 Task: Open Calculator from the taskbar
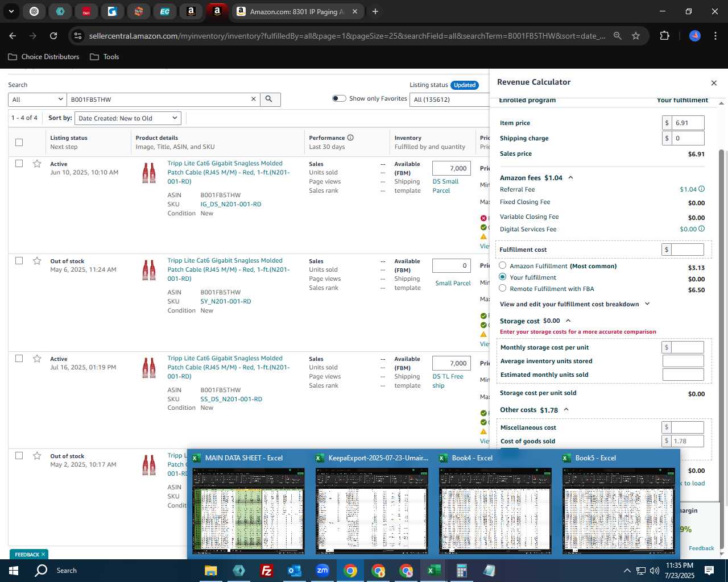coord(461,571)
